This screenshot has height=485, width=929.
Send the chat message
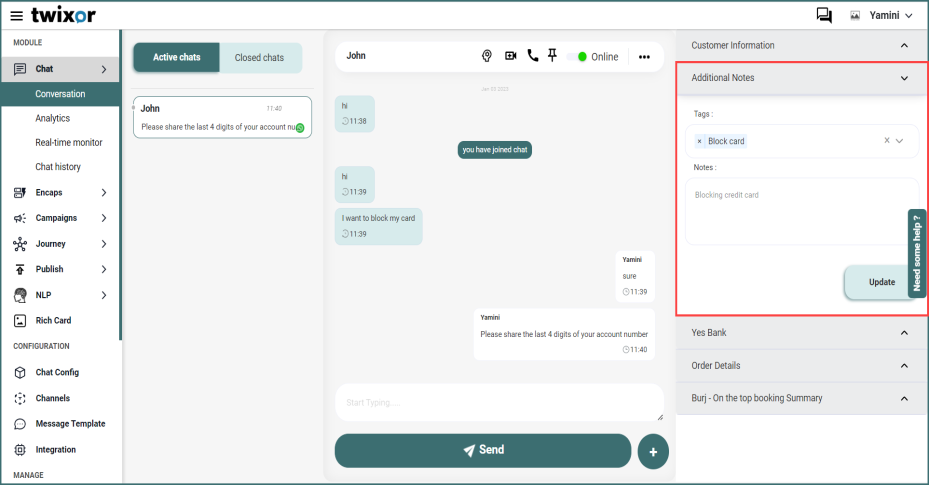(x=483, y=450)
